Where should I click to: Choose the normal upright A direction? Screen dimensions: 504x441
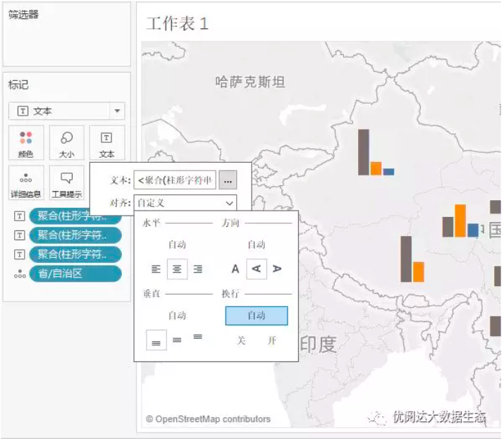point(235,269)
